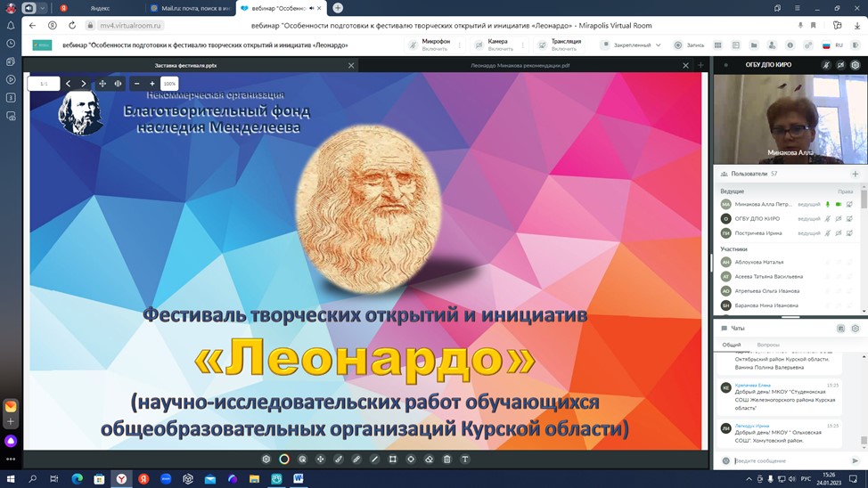The image size is (868, 488).
Task: Close the Леонардо Минакова рекомендации.pdf tab
Action: (685, 65)
